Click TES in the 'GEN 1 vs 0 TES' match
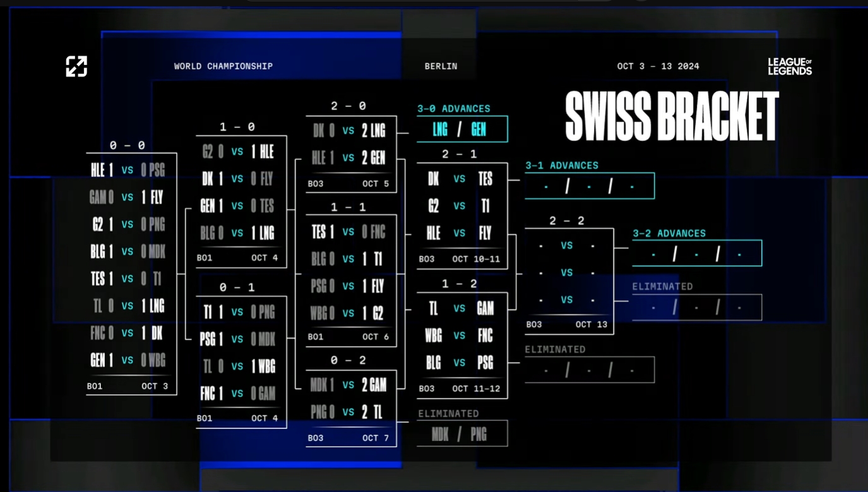This screenshot has width=868, height=492. coord(267,206)
